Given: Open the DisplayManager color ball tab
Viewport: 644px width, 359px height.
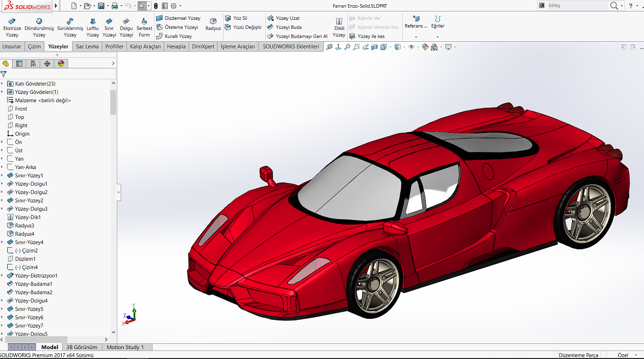Looking at the screenshot, I should click(x=61, y=64).
